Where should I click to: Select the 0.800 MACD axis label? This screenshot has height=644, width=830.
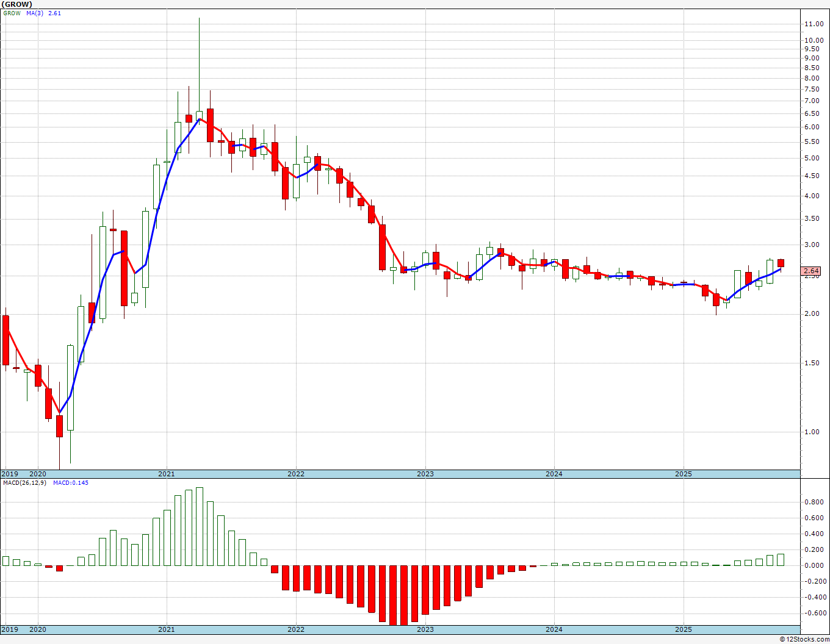(x=813, y=503)
